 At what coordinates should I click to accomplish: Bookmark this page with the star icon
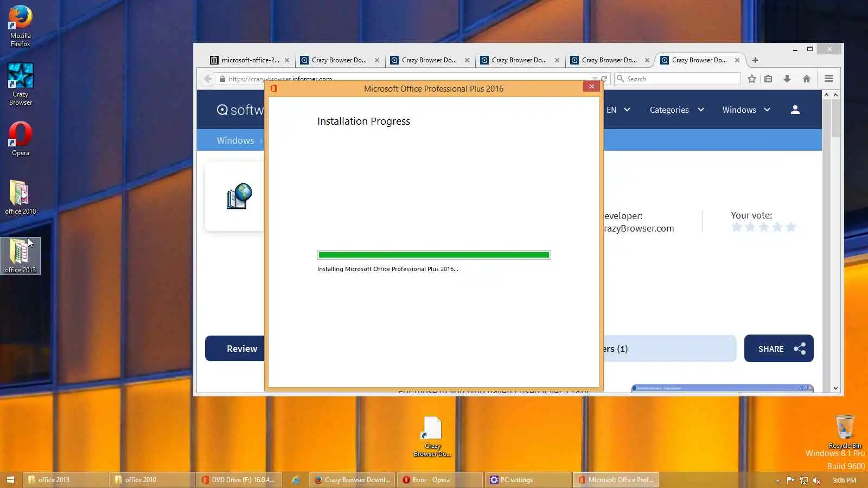[752, 79]
